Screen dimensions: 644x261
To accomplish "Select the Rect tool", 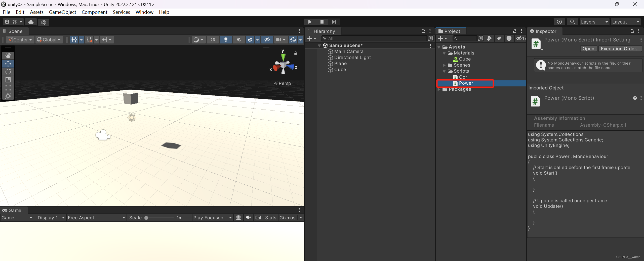I will (8, 88).
